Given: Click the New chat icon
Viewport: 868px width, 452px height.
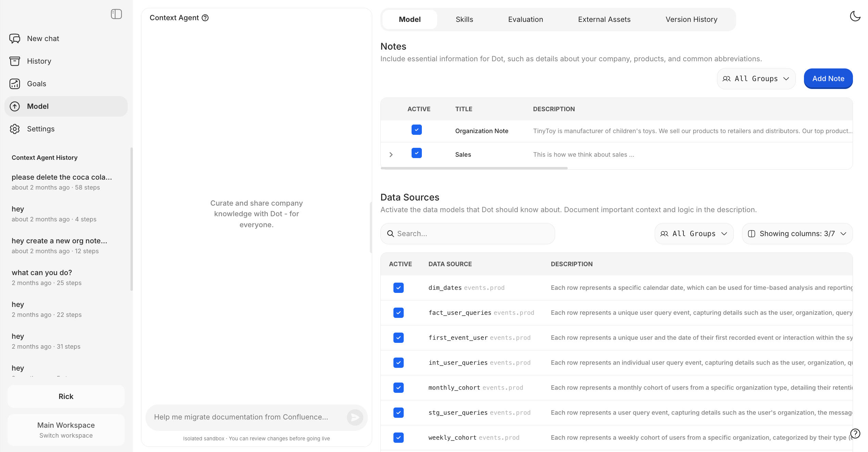Looking at the screenshot, I should coord(15,39).
